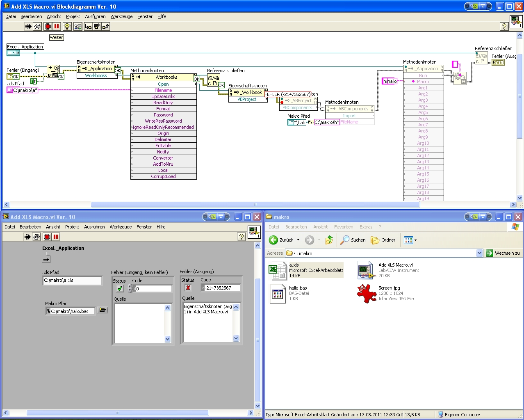Click Run Continuously in block diagram toolbar

pos(37,27)
